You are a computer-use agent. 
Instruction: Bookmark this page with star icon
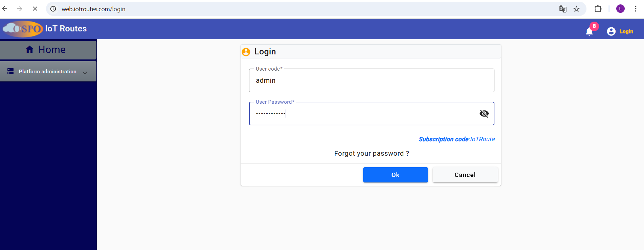pyautogui.click(x=577, y=9)
